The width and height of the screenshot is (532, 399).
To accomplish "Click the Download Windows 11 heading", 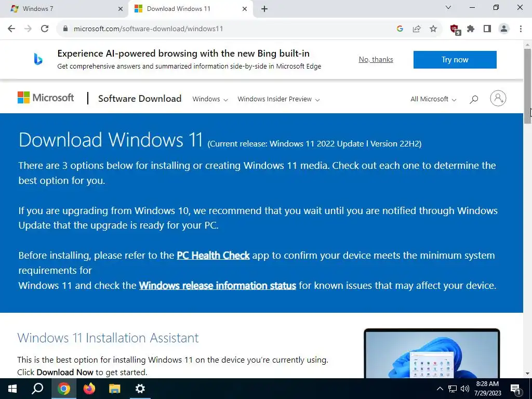I will pos(111,139).
